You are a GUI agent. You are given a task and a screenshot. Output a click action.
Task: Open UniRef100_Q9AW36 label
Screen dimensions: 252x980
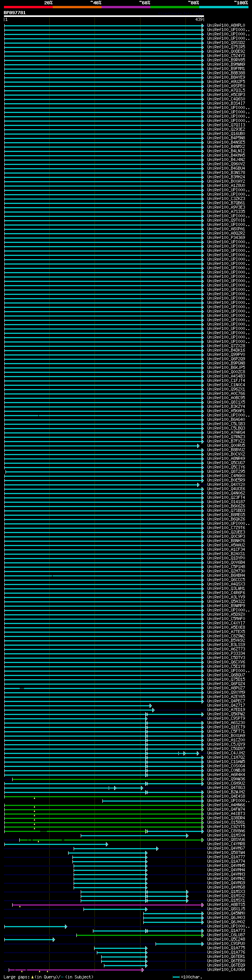pos(226,779)
